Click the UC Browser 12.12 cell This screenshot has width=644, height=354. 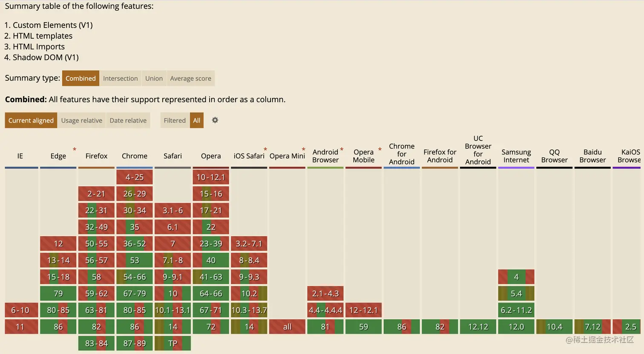tap(478, 327)
